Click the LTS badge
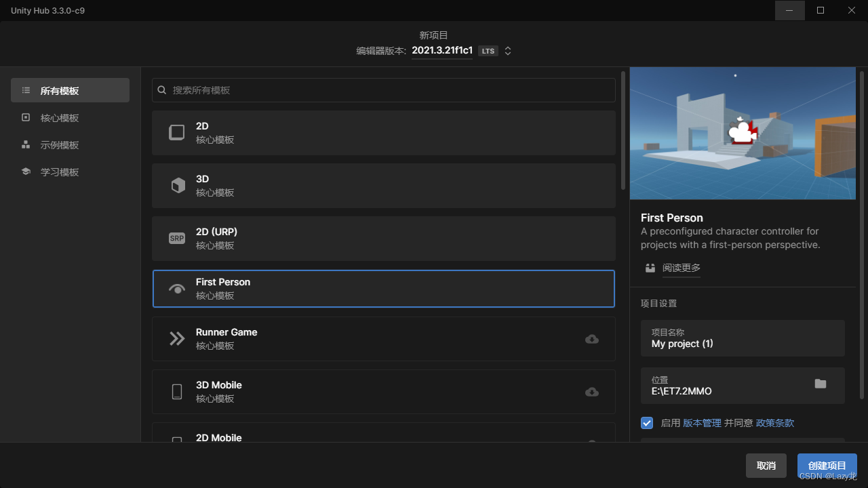The height and width of the screenshot is (488, 868). tap(488, 51)
